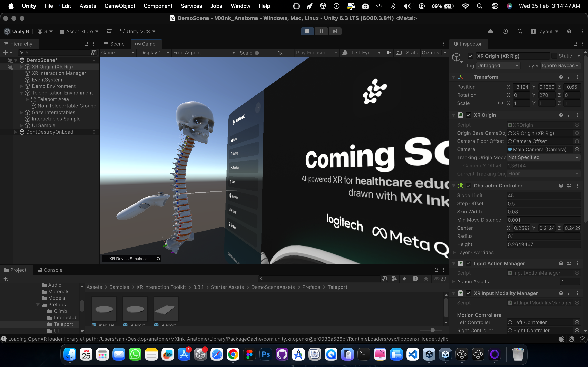
Task: Mute audio in Game view
Action: [x=388, y=53]
